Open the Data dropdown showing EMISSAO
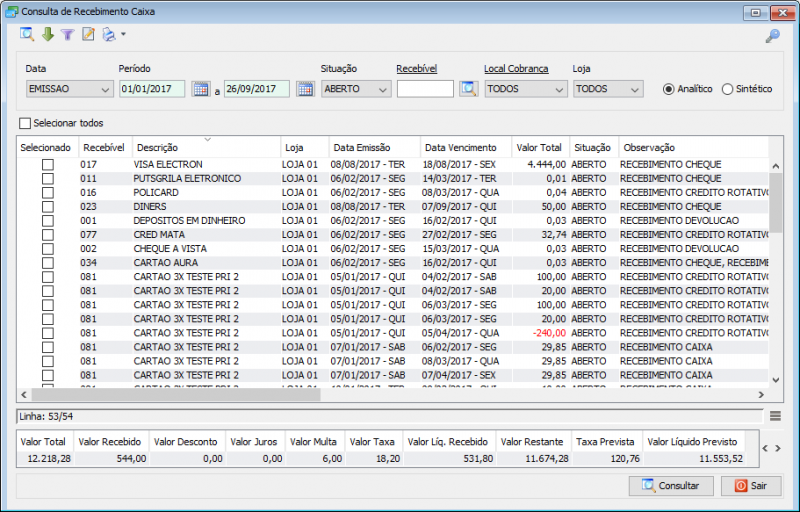This screenshot has width=800, height=512. [69, 89]
